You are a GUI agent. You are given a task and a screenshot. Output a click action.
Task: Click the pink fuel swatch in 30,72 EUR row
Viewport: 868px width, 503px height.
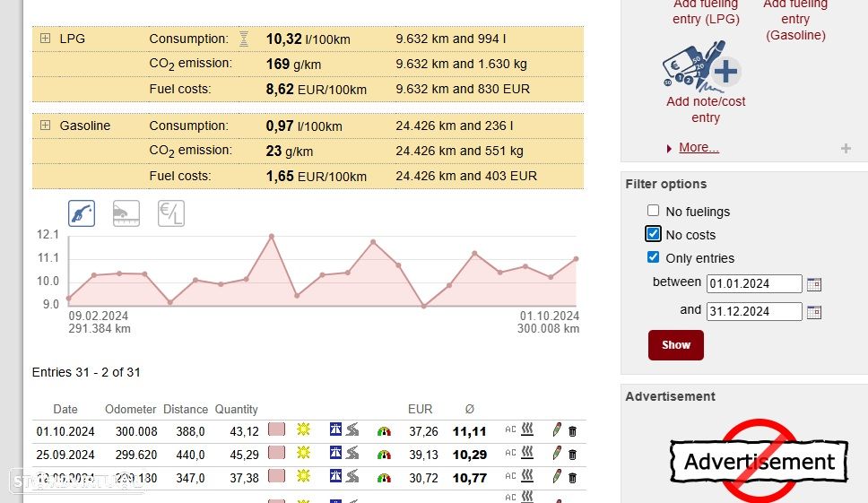(x=276, y=476)
